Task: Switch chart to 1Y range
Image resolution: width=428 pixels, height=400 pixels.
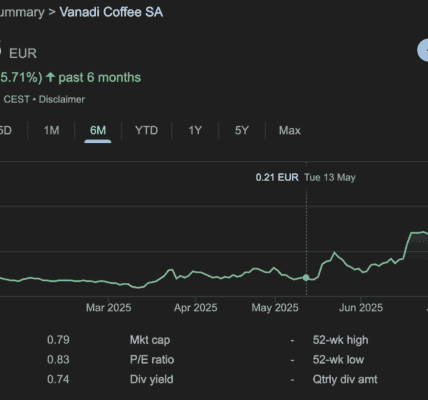Action: point(195,130)
